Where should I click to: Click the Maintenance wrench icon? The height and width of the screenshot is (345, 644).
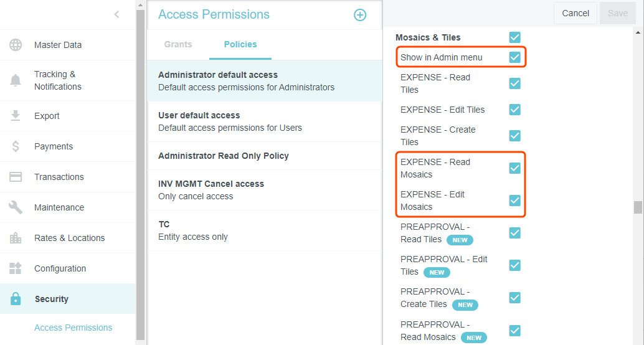16,207
